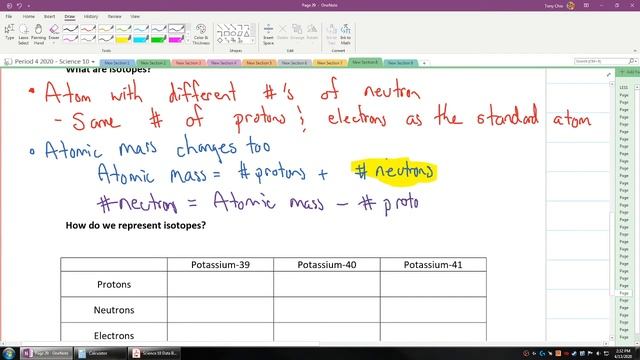Viewport: 640px width, 360px height.
Task: Select the Type tool
Action: click(x=9, y=32)
